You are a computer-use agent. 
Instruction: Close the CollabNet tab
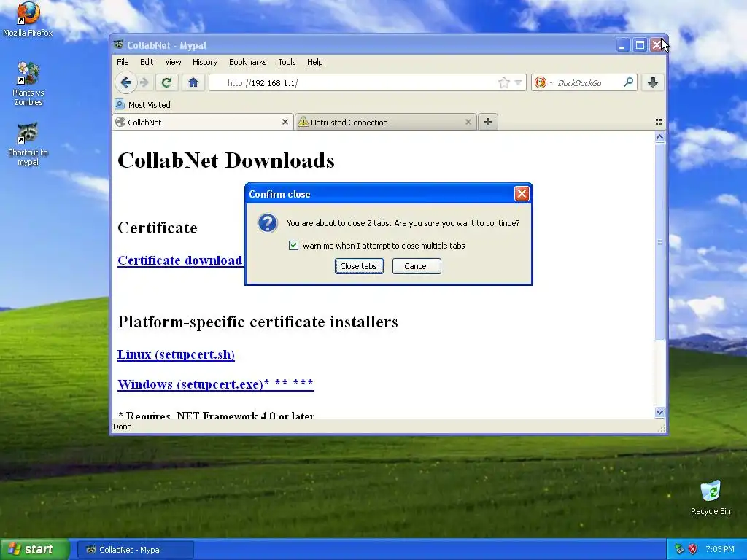pyautogui.click(x=285, y=122)
